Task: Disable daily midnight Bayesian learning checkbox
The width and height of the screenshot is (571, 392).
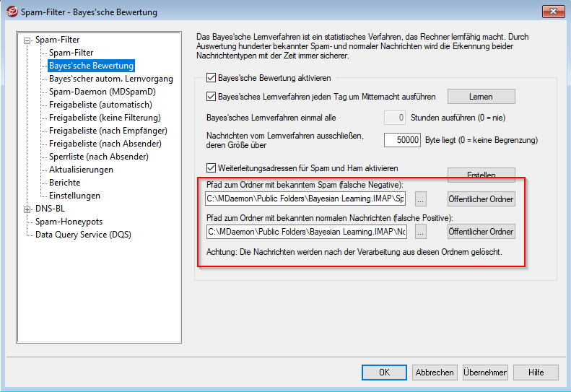Action: click(212, 96)
